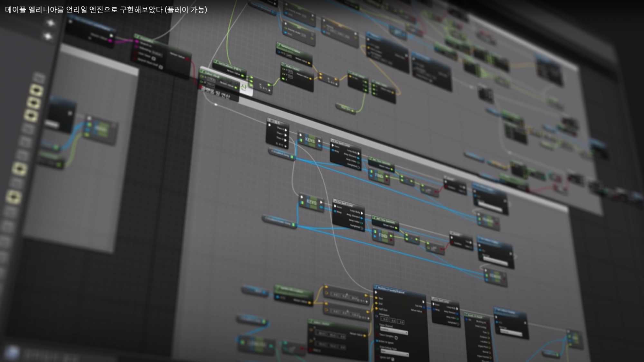Click the Loop Body pin on the upper For Each Loop
This screenshot has width=644, height=362.
358,153
